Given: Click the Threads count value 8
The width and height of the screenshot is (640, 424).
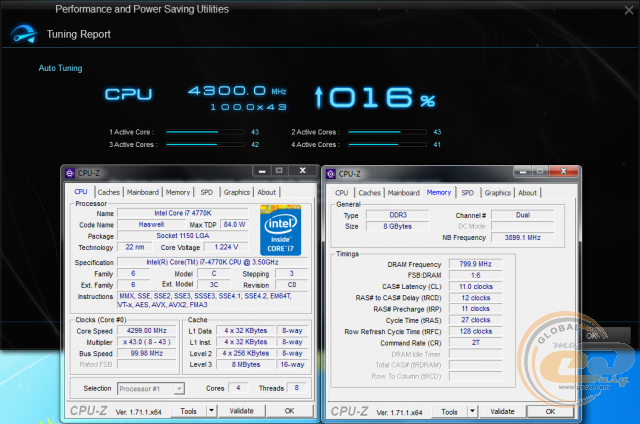Looking at the screenshot, I should coord(296,388).
